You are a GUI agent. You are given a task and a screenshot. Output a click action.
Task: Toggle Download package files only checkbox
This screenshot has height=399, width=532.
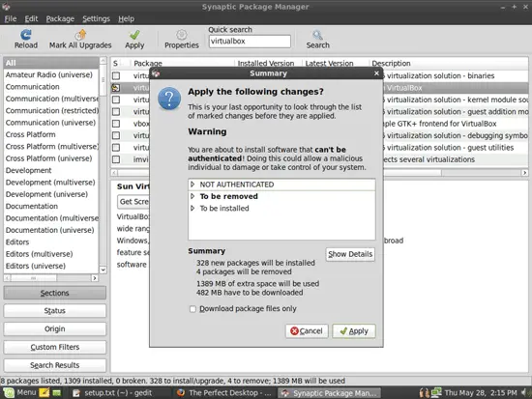(192, 309)
